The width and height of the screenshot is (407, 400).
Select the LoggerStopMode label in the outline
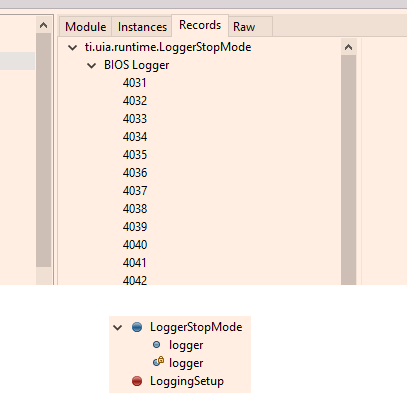[x=196, y=327]
